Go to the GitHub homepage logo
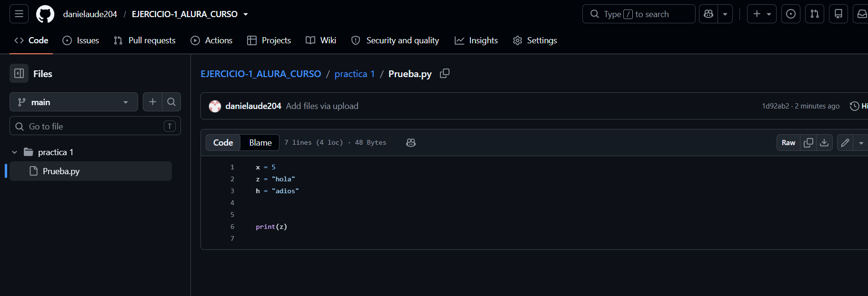The height and width of the screenshot is (296, 868). [45, 14]
